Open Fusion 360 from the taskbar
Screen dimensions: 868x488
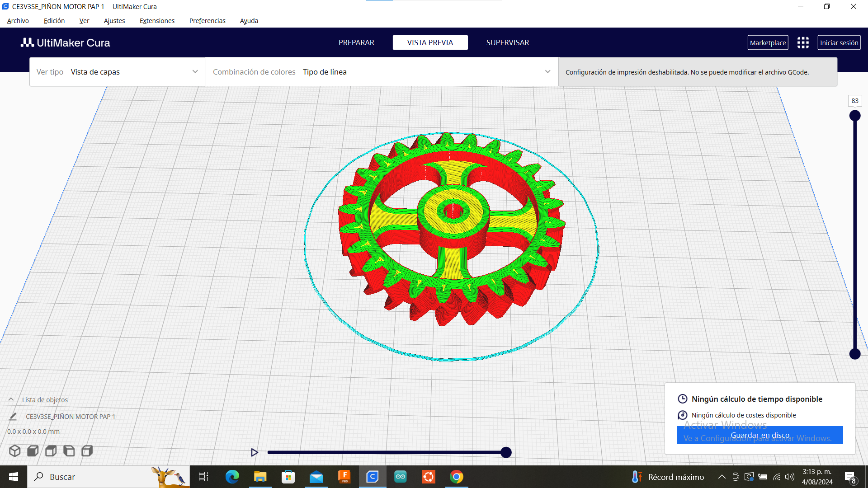click(x=344, y=477)
